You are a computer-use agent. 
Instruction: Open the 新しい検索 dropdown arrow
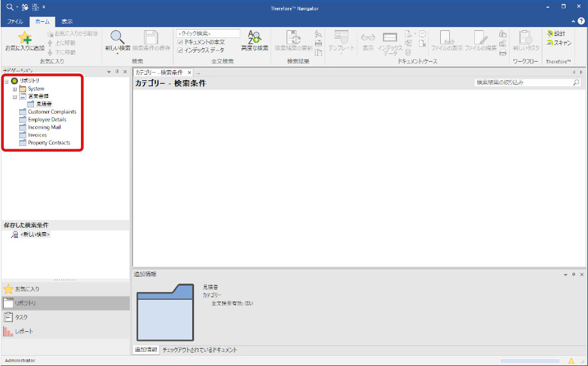point(118,54)
